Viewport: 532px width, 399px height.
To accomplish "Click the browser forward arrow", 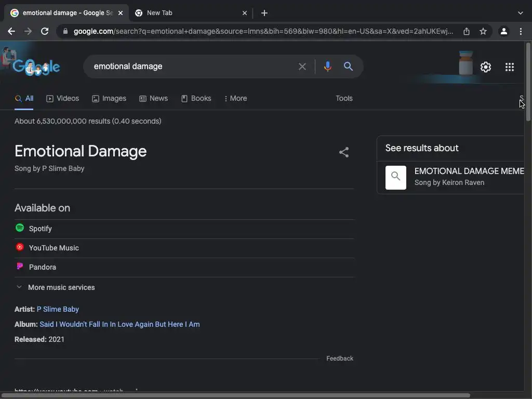I will (28, 31).
